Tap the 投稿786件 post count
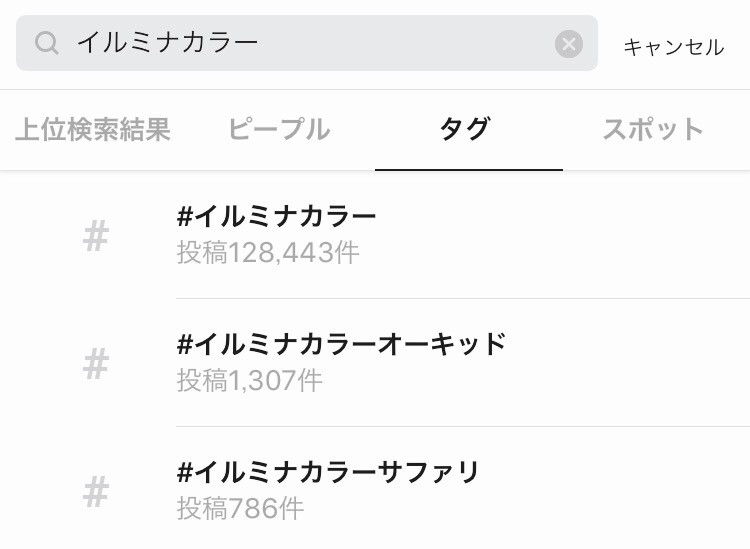 pos(240,508)
